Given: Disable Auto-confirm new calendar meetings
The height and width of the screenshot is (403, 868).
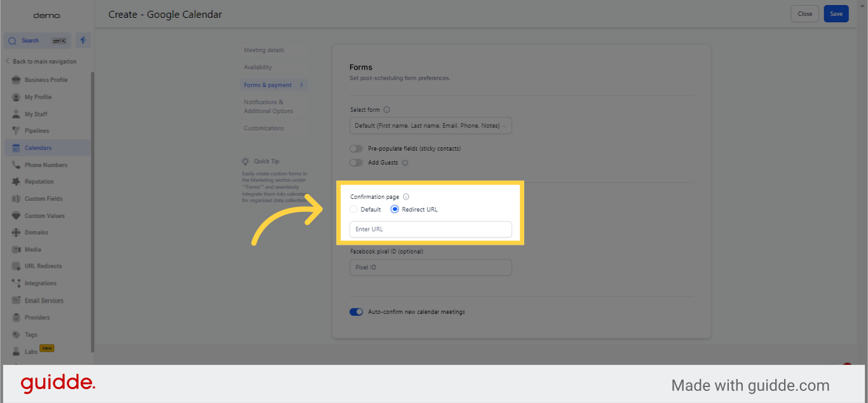Looking at the screenshot, I should point(356,312).
